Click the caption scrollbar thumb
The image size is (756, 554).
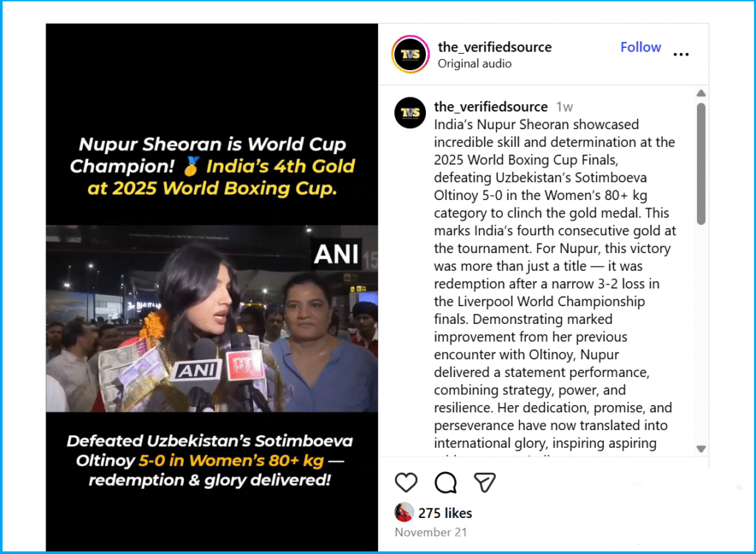point(701,164)
